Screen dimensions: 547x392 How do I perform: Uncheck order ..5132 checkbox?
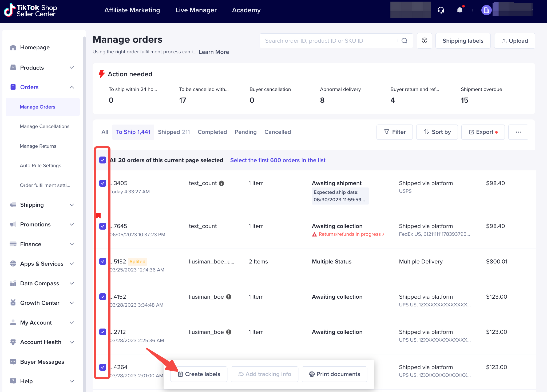tap(103, 261)
